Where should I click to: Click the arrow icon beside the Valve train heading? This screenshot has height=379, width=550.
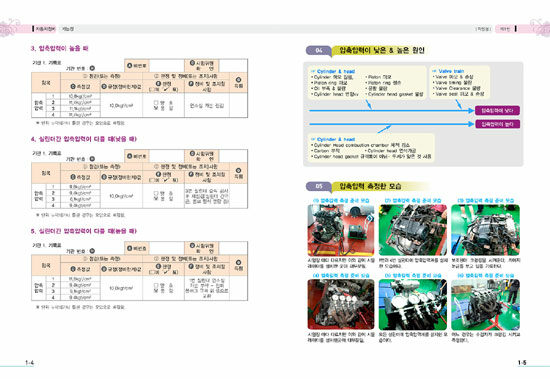coord(434,71)
